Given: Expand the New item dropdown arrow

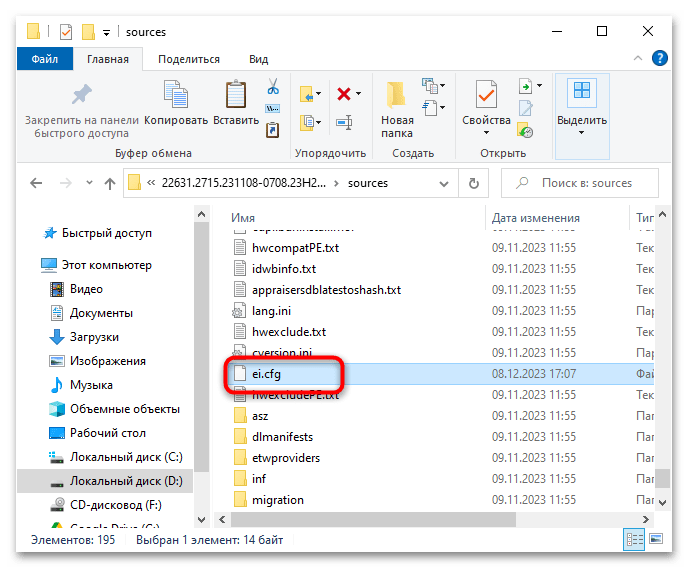Looking at the screenshot, I should click(x=442, y=86).
